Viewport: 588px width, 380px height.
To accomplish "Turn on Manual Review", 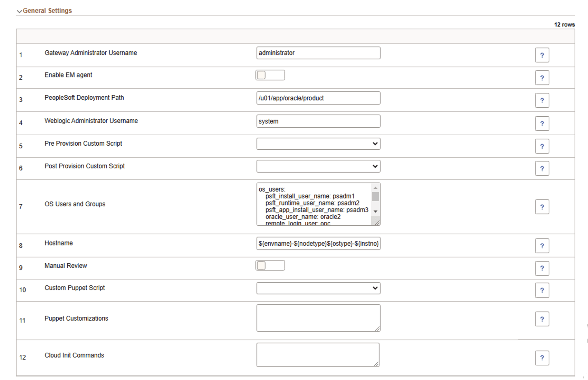I will point(270,265).
